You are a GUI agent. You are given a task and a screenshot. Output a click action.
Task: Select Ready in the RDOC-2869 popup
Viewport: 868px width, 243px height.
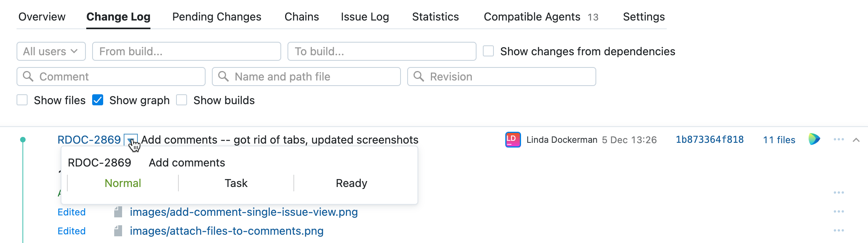pyautogui.click(x=351, y=183)
